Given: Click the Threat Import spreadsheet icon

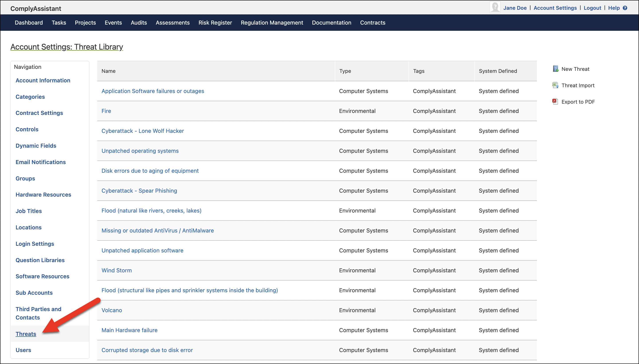Looking at the screenshot, I should point(555,85).
